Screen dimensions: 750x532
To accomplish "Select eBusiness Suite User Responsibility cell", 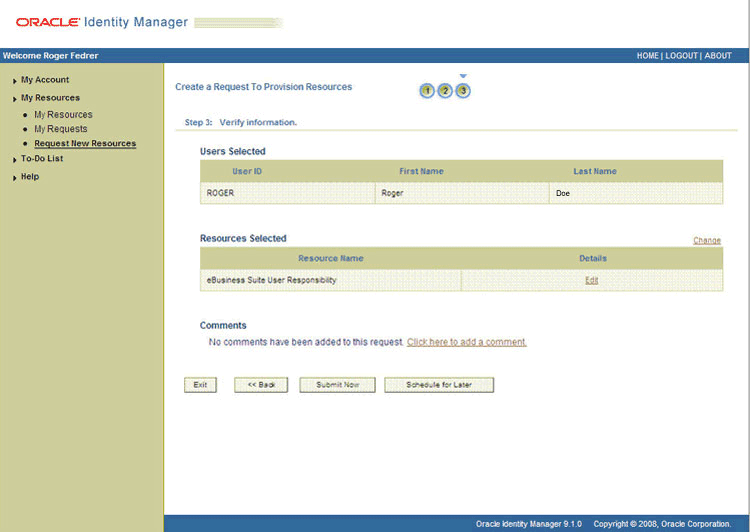I will (x=331, y=280).
